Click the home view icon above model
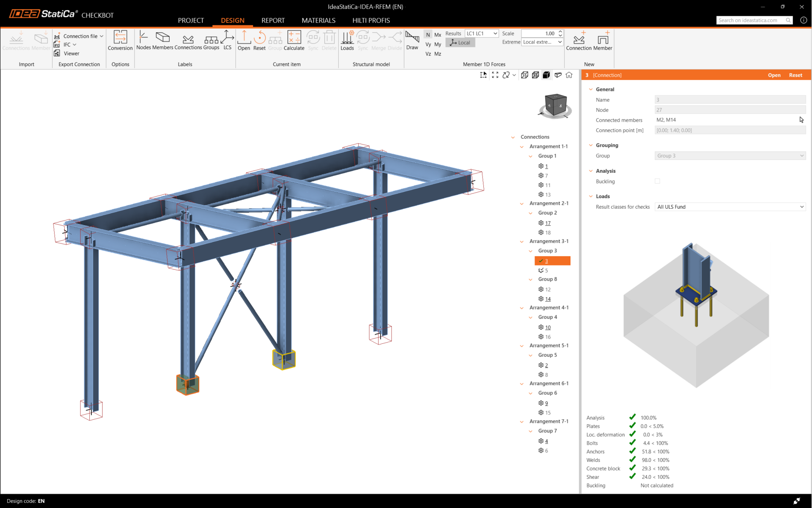Image resolution: width=812 pixels, height=508 pixels. coord(569,75)
